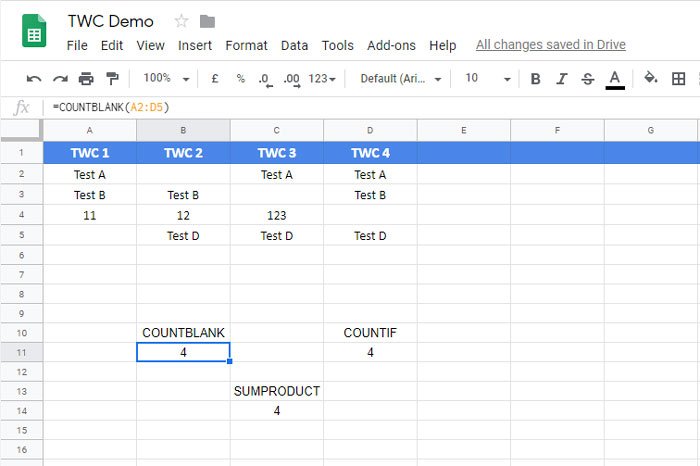Open the borders tool

(679, 79)
